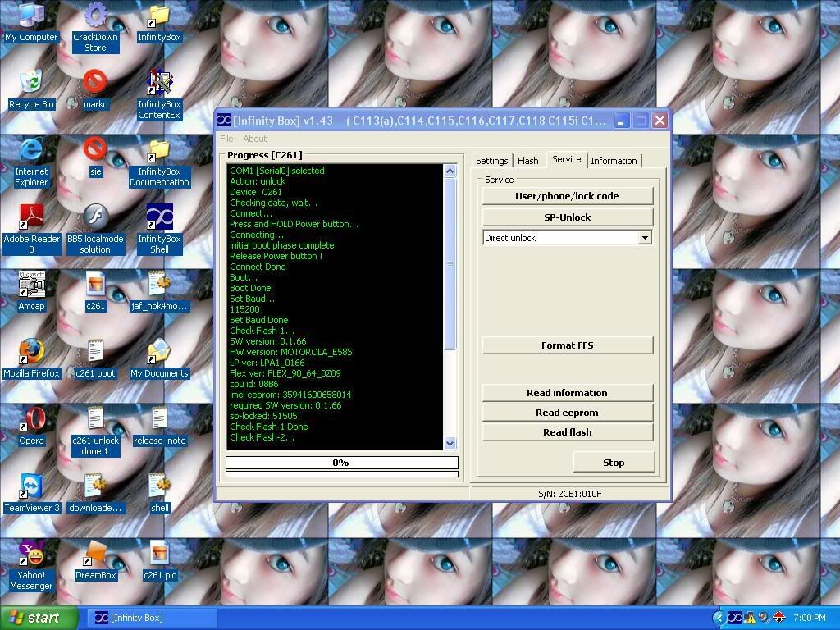The image size is (840, 630).
Task: Click the S/N: 2CB1:010F status text
Action: pos(570,494)
